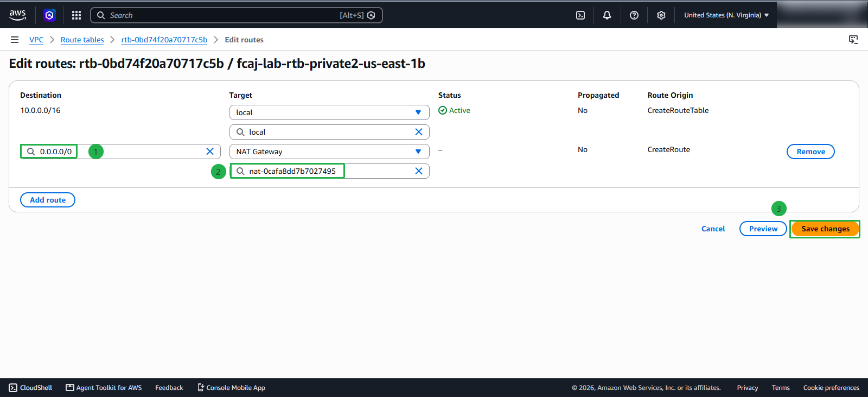Expand the local target dropdown

pos(329,112)
